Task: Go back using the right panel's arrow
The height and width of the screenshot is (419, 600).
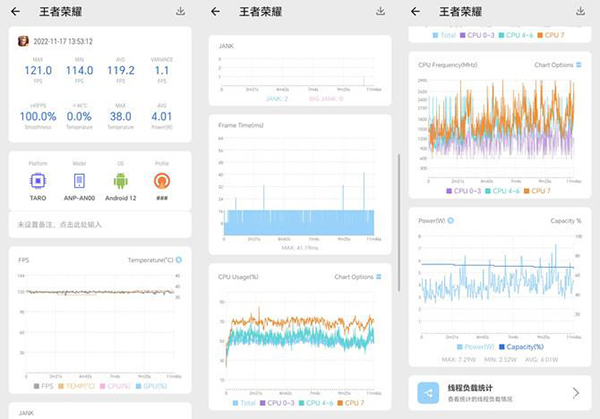Action: (x=416, y=11)
